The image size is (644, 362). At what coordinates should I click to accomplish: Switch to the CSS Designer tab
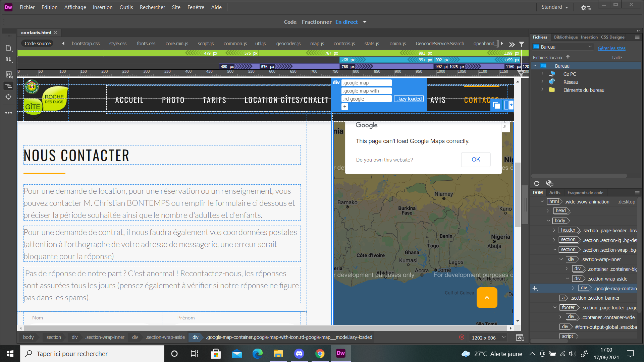613,37
